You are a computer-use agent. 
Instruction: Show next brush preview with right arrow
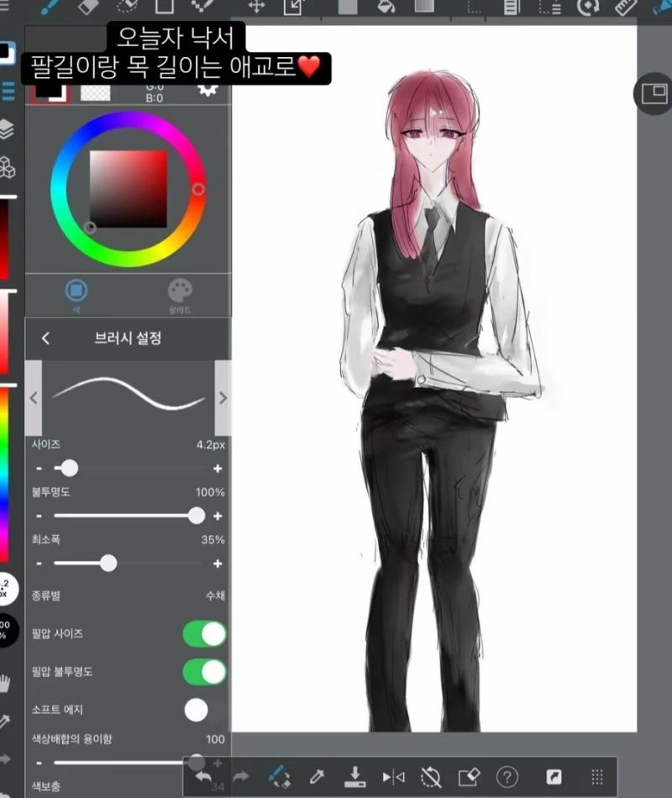[x=223, y=398]
